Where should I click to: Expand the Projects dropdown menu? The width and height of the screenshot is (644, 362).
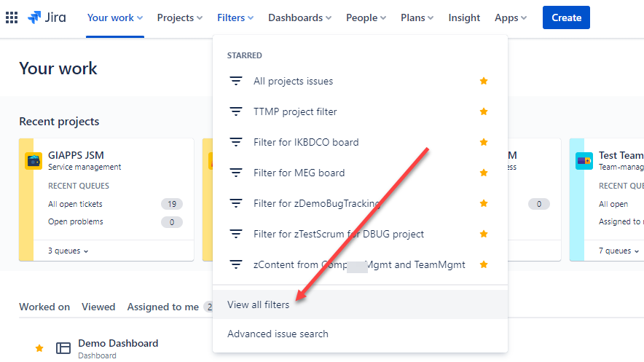tap(180, 17)
